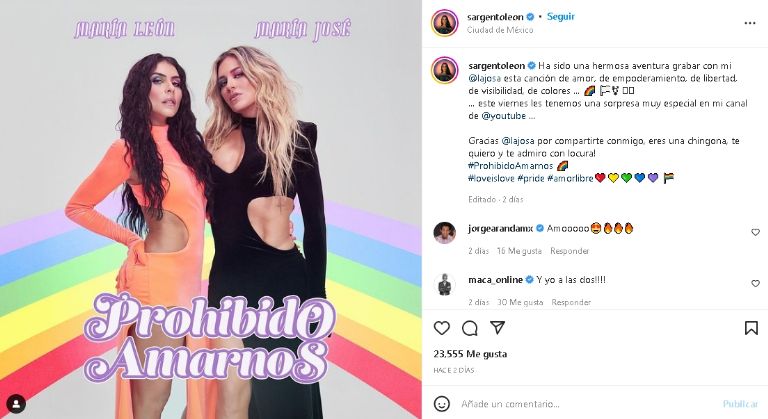The width and height of the screenshot is (768, 419).
Task: Share the post via paper plane icon
Action: point(498,327)
